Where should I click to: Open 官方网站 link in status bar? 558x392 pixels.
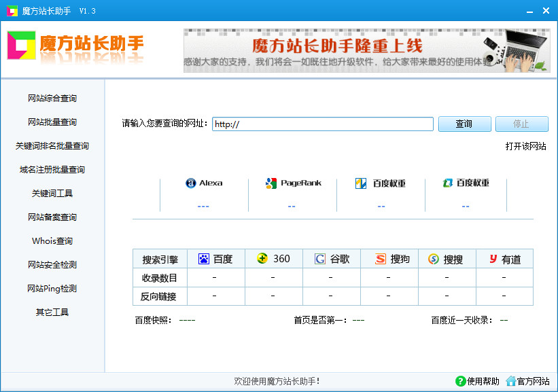pyautogui.click(x=533, y=381)
